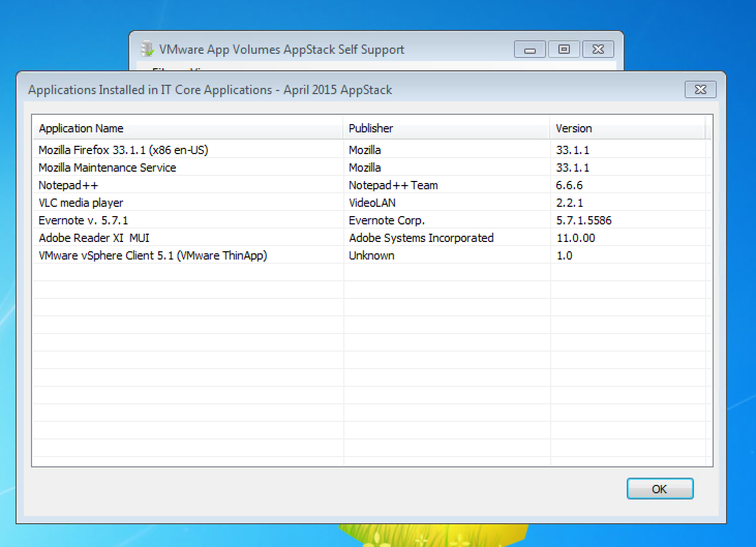Select the Notepad++ application row
Viewport: 756px width, 547px height.
tap(68, 185)
